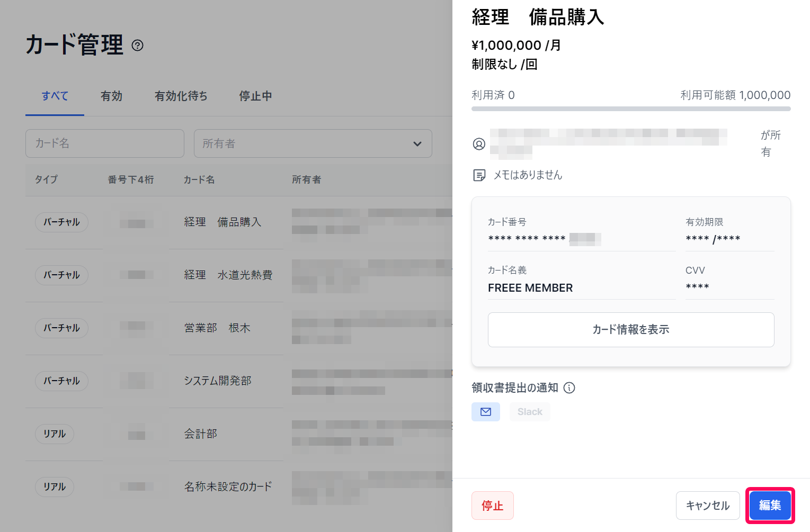The image size is (810, 532).
Task: Click the バーチャル badge in 営業部 根木 row
Action: 61,328
